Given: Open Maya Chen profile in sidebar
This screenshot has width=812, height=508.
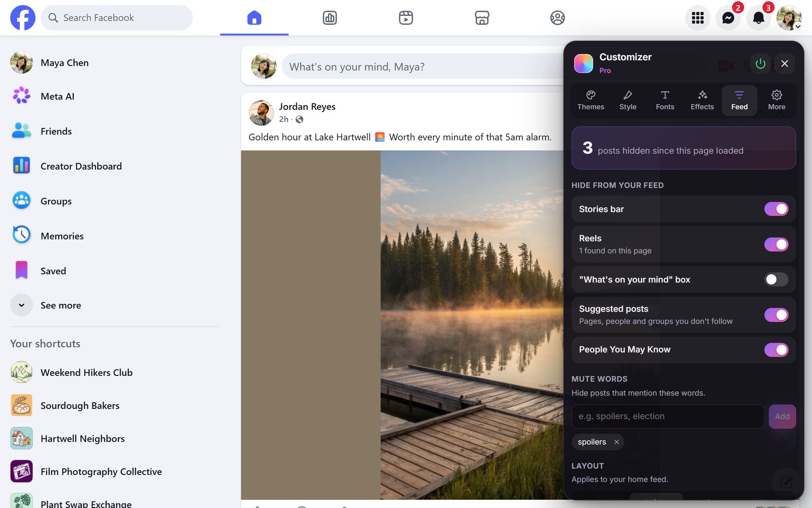Looking at the screenshot, I should click(114, 62).
